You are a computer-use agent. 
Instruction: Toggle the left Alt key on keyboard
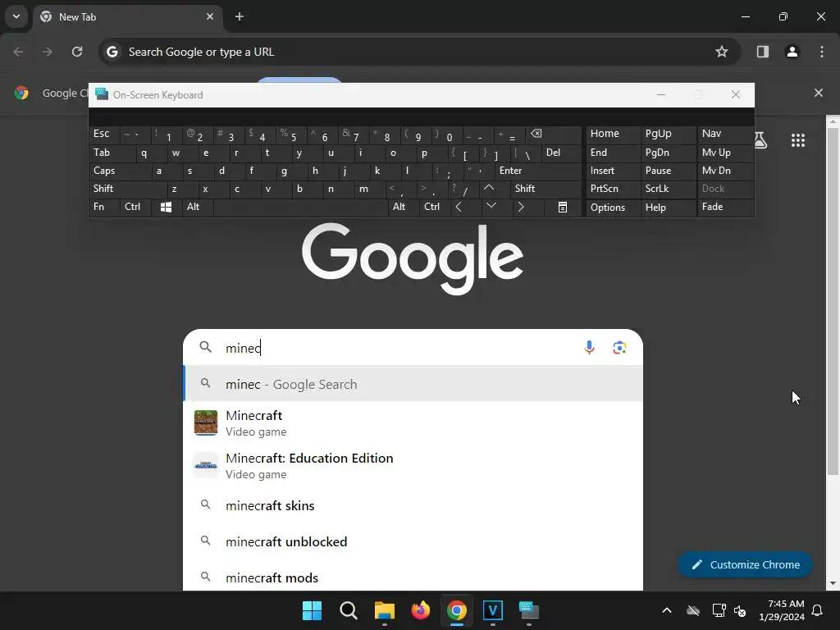[198, 208]
